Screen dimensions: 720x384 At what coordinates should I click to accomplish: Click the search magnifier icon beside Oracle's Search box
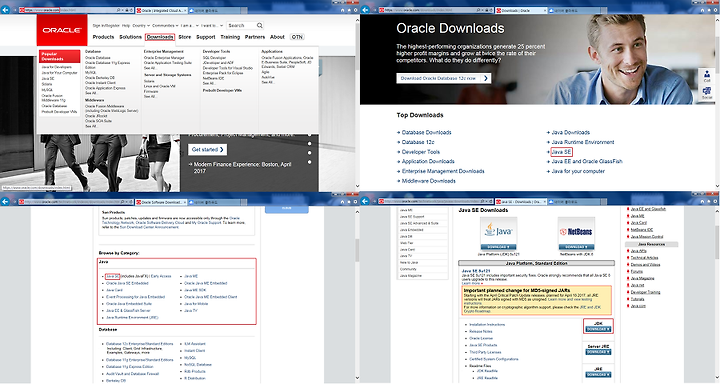pos(259,26)
